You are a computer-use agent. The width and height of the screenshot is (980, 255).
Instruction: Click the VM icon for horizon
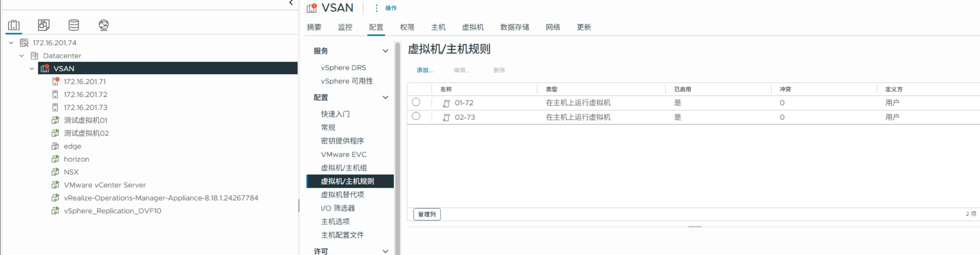pos(55,159)
